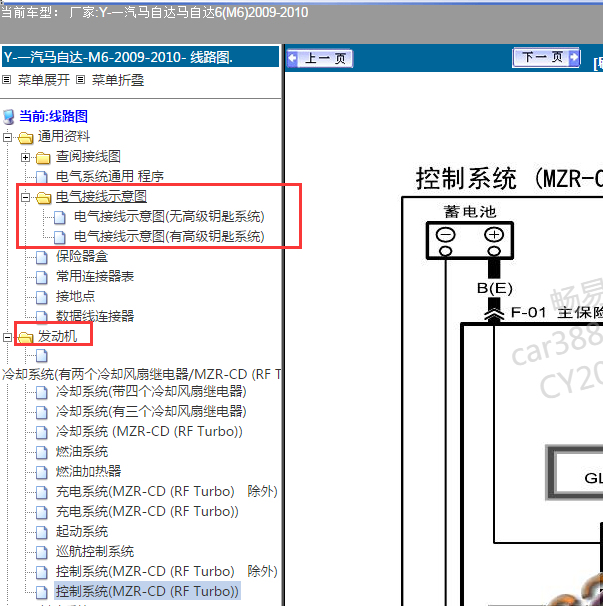Image resolution: width=603 pixels, height=606 pixels.
Task: Open 常用连接器表 document
Action: (95, 276)
